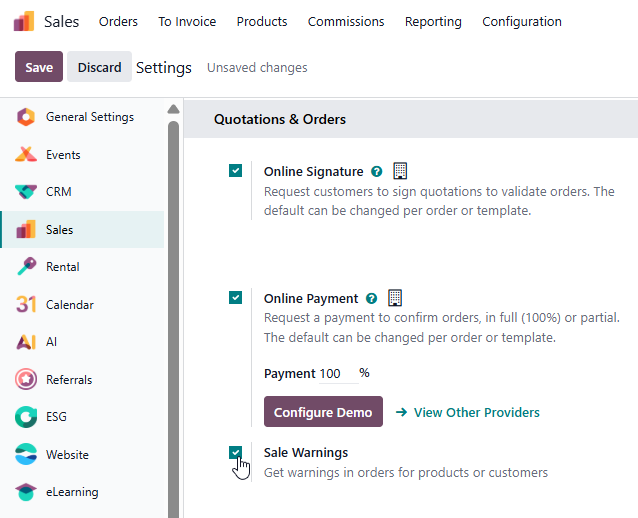This screenshot has width=638, height=518.
Task: Click the Online Payment company-specific building icon
Action: pyautogui.click(x=395, y=298)
